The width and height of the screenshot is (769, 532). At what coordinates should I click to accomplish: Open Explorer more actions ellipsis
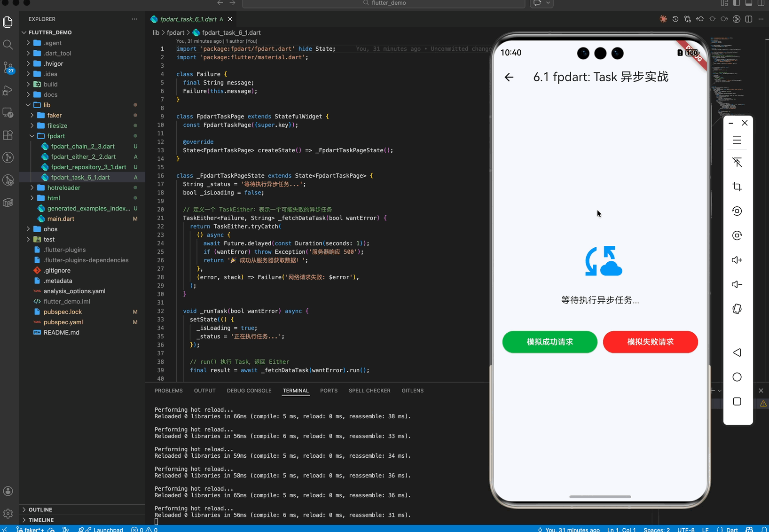click(x=134, y=19)
